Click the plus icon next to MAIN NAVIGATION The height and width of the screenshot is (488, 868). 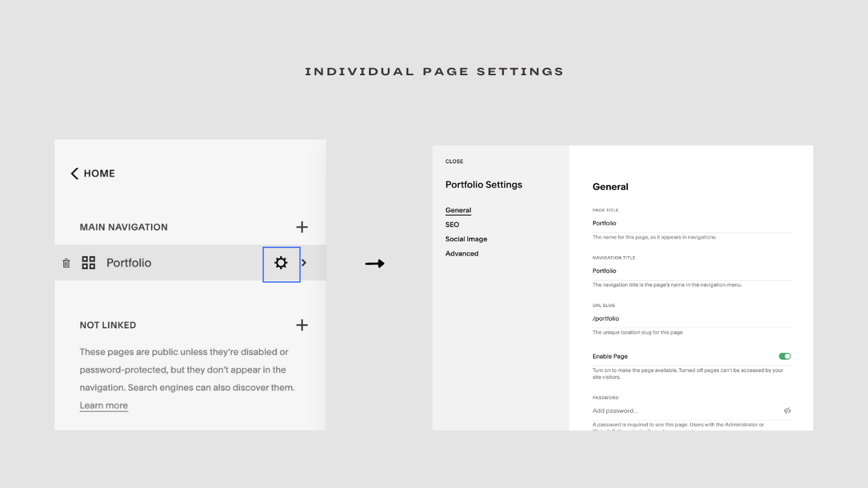click(x=302, y=227)
